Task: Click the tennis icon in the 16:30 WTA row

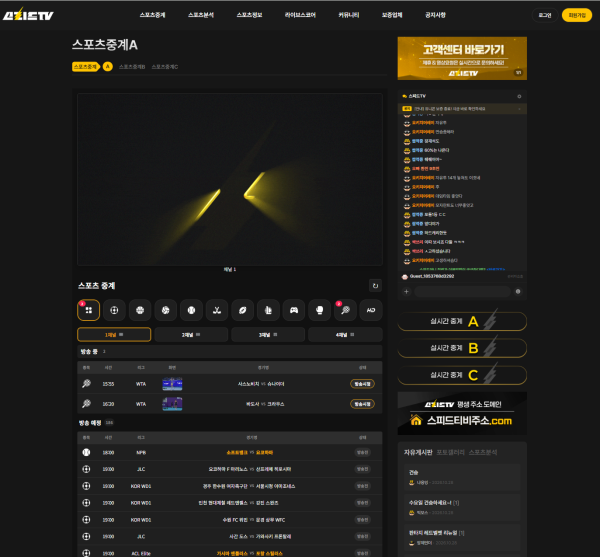Action: click(x=86, y=404)
